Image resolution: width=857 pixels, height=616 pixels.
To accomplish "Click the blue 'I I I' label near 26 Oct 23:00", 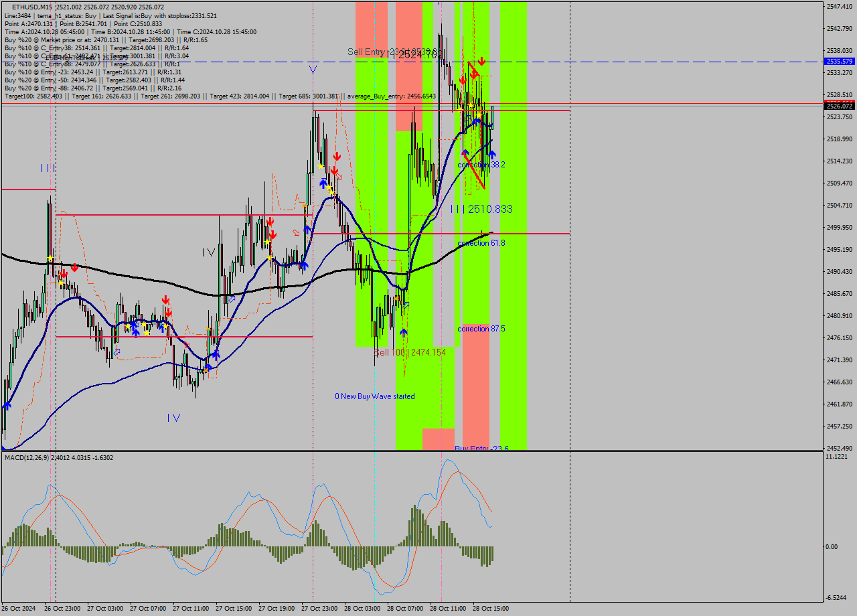I will pos(48,168).
